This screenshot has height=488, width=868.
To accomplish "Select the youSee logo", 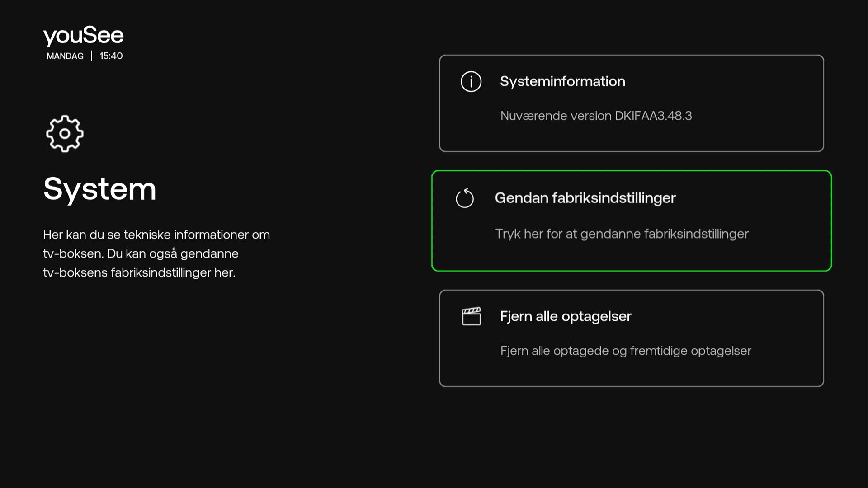I will [x=83, y=35].
